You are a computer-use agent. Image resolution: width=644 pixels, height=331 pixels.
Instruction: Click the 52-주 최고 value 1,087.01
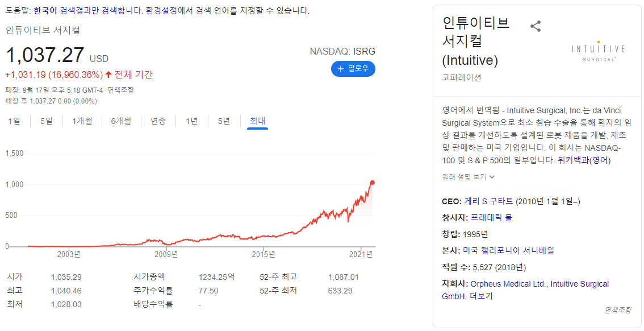[344, 277]
